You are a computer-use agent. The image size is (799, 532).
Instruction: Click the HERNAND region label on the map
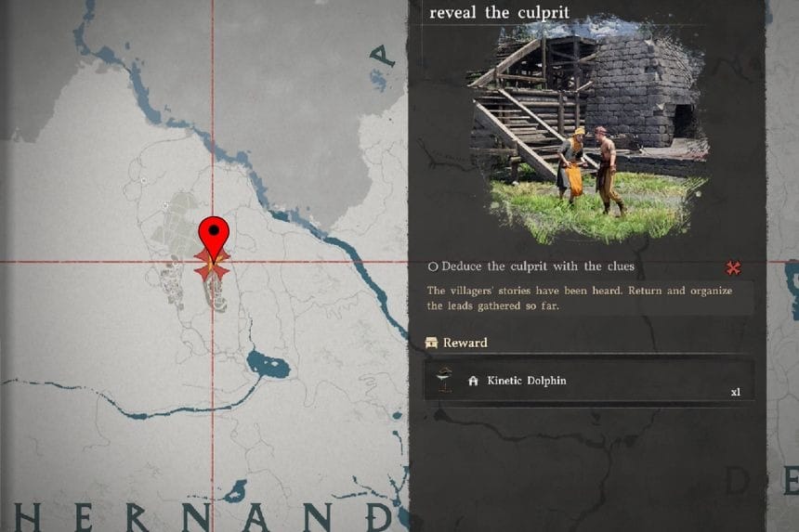pos(203,518)
